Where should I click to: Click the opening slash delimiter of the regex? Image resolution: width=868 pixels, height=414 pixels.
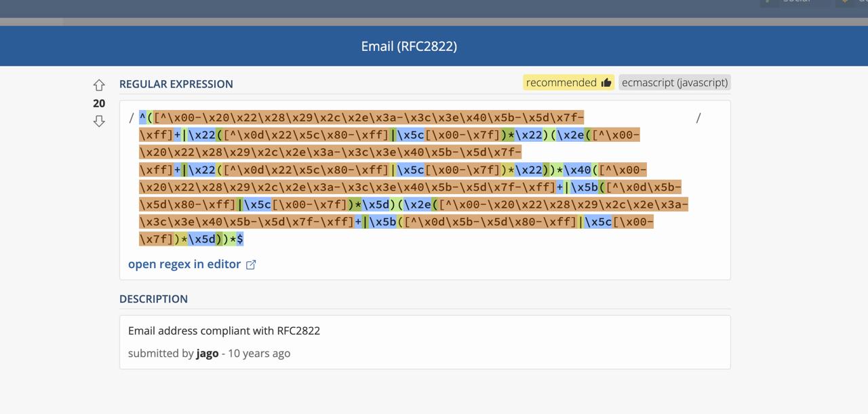131,117
